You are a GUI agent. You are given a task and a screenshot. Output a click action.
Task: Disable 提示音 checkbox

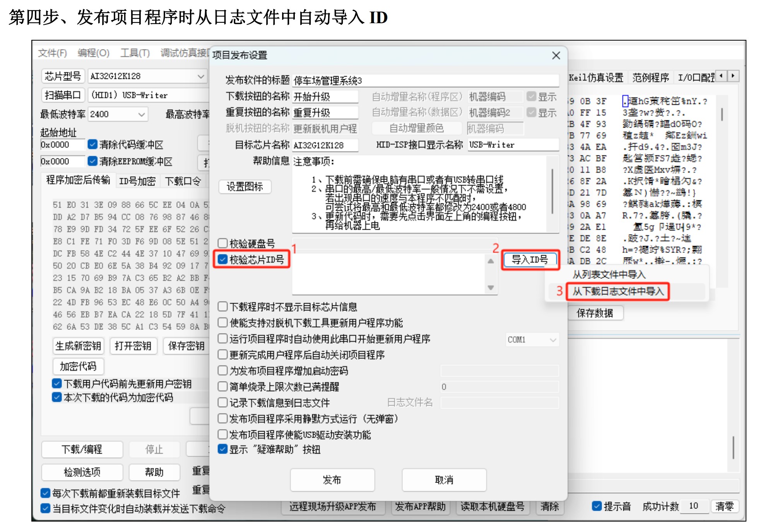597,506
